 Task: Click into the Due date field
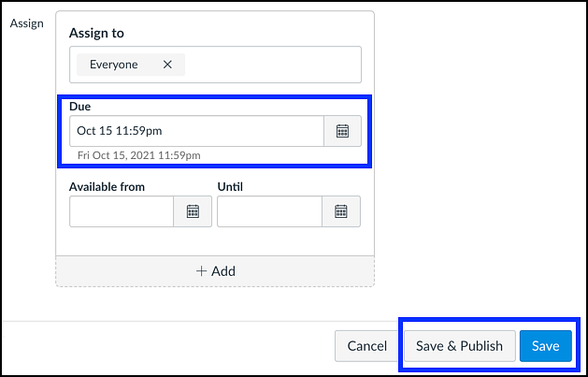pos(196,131)
